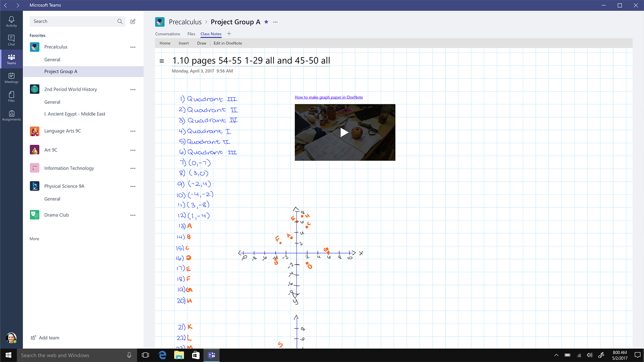Click the search magnifier icon
Screen dimensions: 644x362
click(x=120, y=21)
